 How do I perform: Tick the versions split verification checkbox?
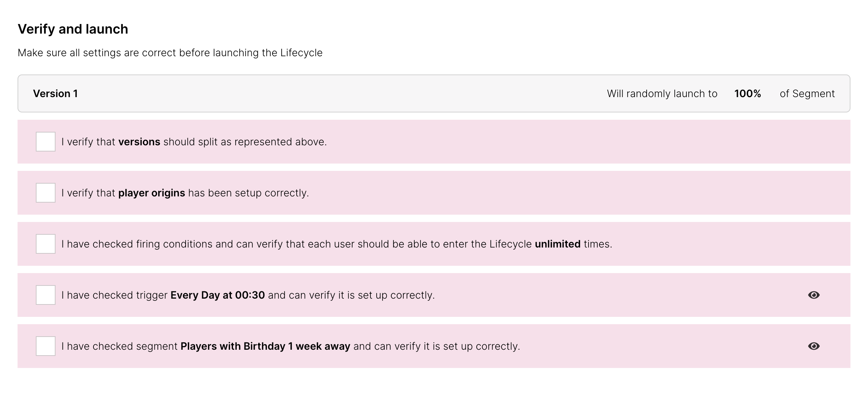46,142
